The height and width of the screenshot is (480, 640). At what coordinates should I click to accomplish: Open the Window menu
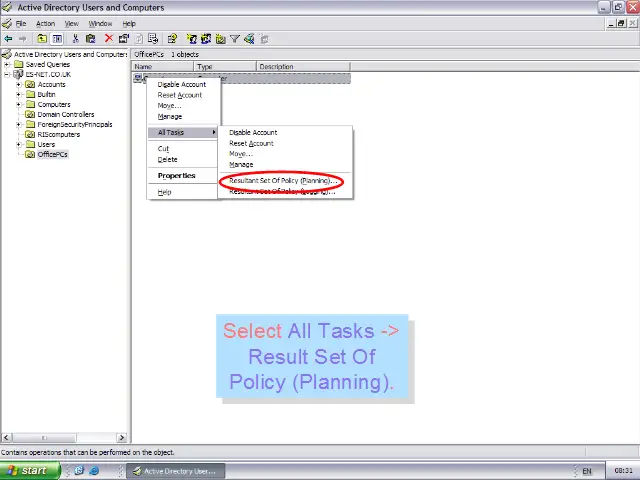100,24
